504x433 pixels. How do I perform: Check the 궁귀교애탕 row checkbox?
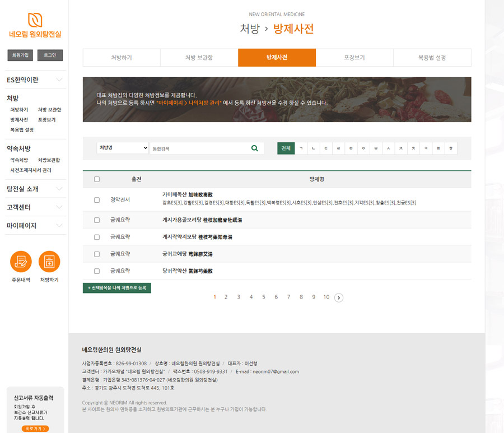click(97, 254)
